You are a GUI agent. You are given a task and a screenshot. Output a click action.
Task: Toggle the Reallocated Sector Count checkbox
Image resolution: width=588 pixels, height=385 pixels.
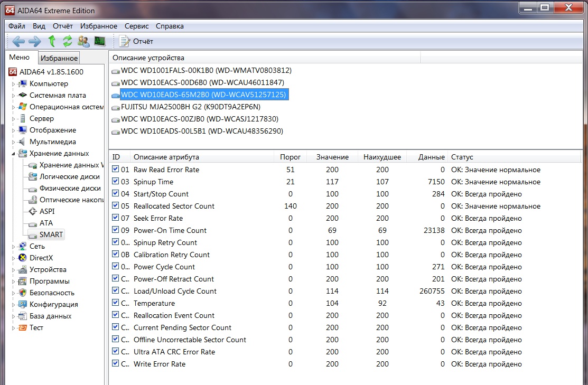click(116, 206)
